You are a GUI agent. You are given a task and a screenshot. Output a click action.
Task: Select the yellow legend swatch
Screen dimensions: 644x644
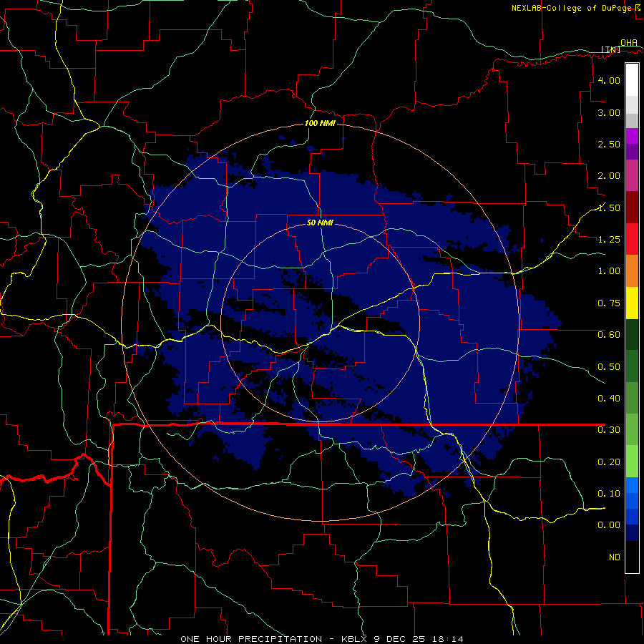pos(632,303)
